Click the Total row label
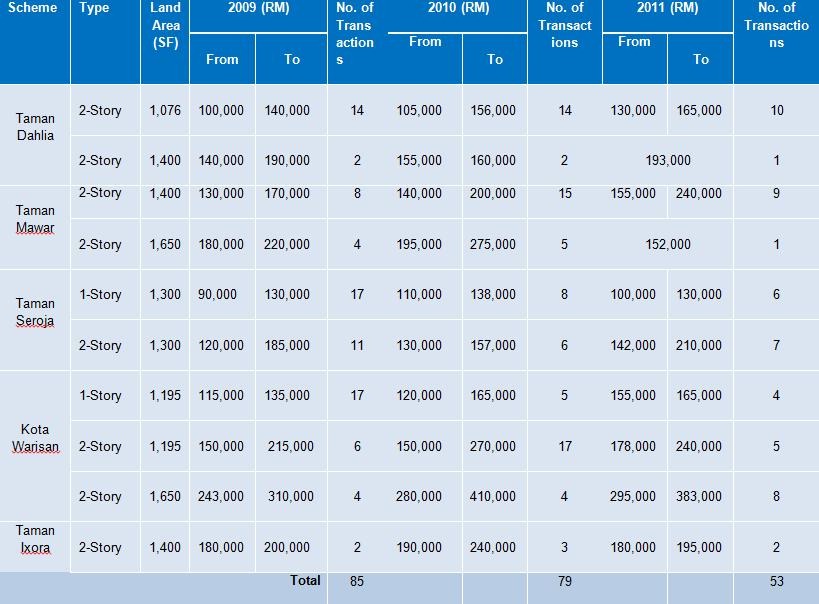The width and height of the screenshot is (819, 604). click(305, 581)
